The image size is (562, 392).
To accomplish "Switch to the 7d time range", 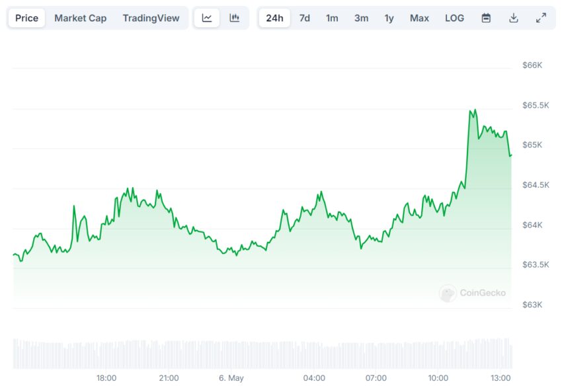I will pos(305,18).
